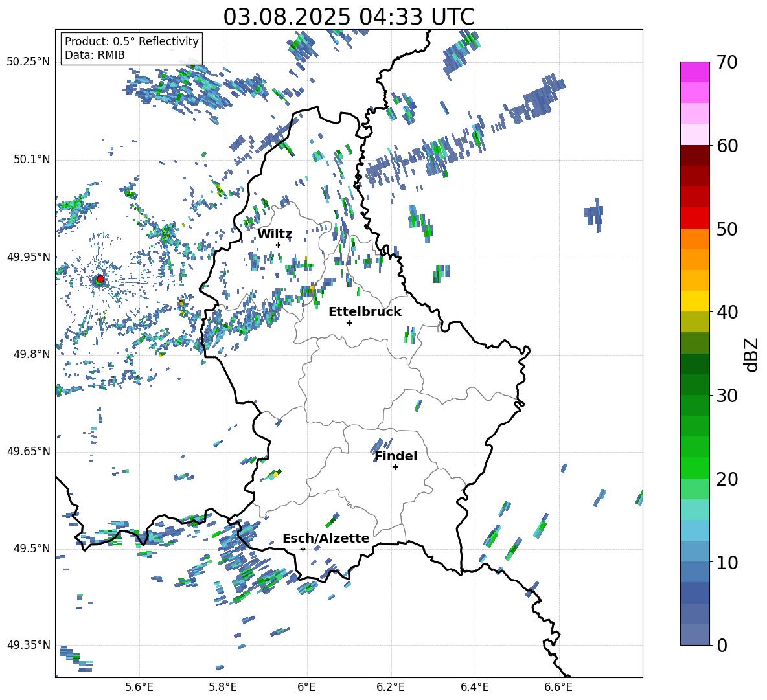The image size is (767, 700).
Task: Click the 'Findel' city label
Action: [x=396, y=456]
